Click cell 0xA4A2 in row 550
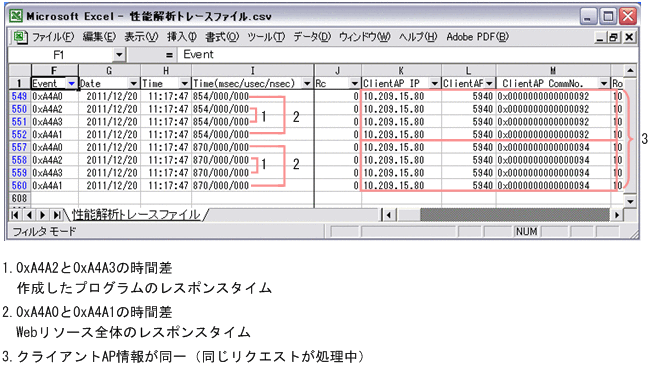 pyautogui.click(x=55, y=109)
